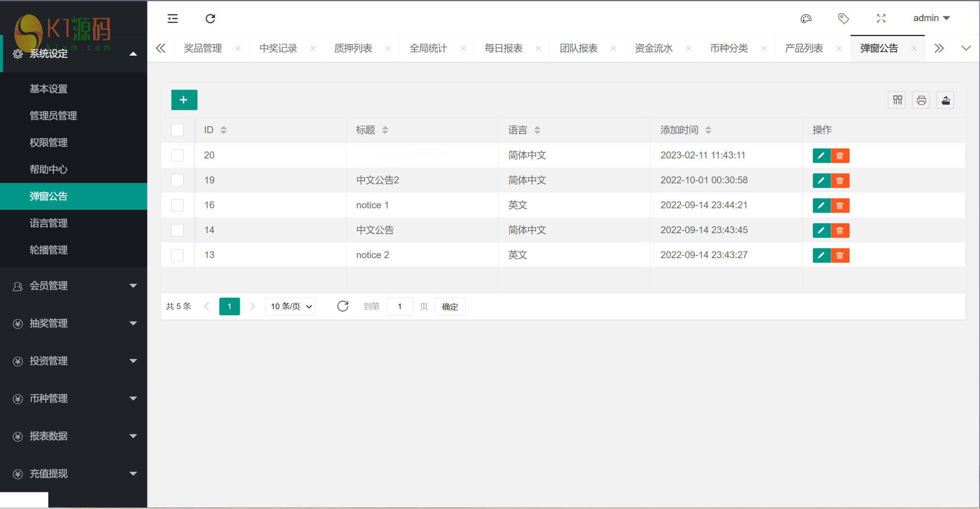This screenshot has width=980, height=509.
Task: Click the green add notice plus button
Action: click(x=184, y=100)
